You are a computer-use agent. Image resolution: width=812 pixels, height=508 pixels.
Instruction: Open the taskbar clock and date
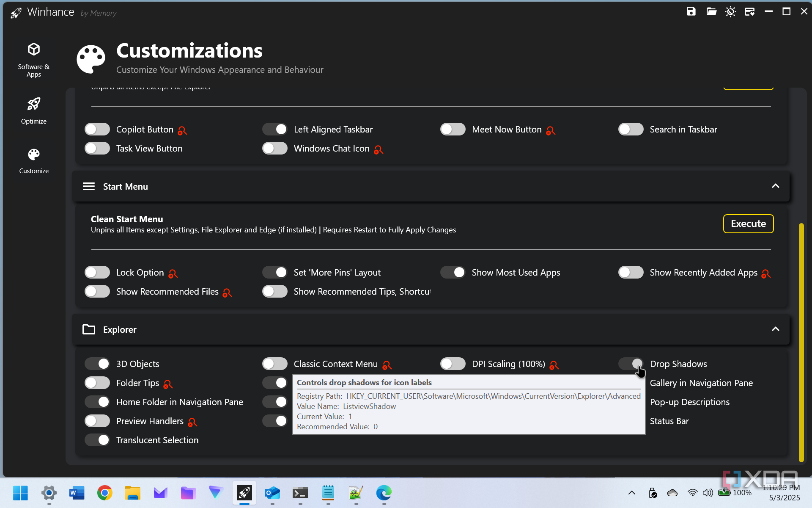(x=782, y=493)
